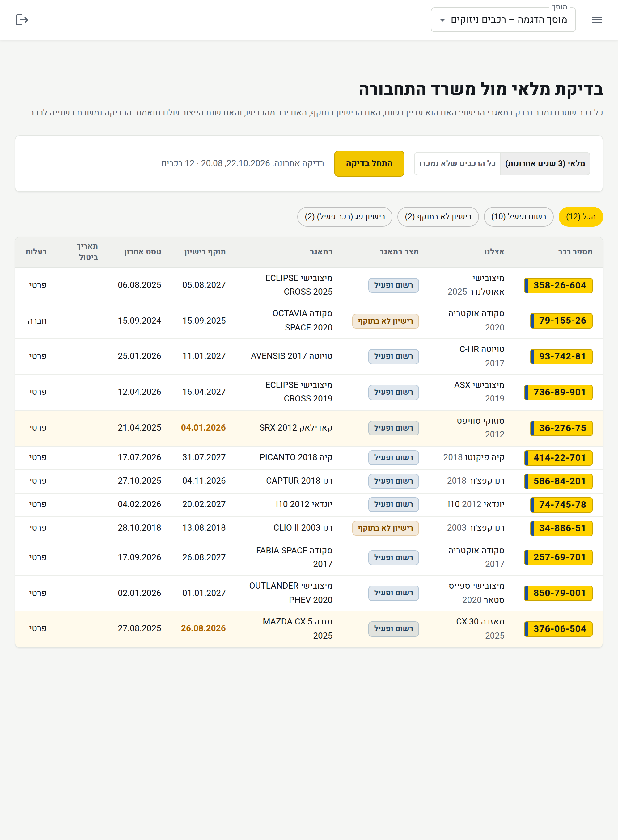Select כל הרכבים שלא נמכרו toggle option
Viewport: 618px width, 840px height.
(x=457, y=163)
